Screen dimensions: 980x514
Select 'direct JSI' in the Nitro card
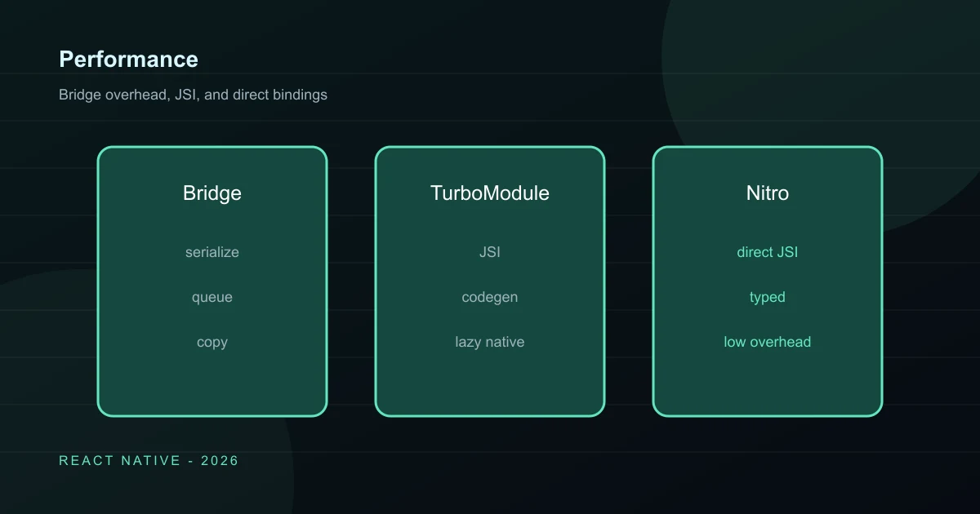[768, 252]
